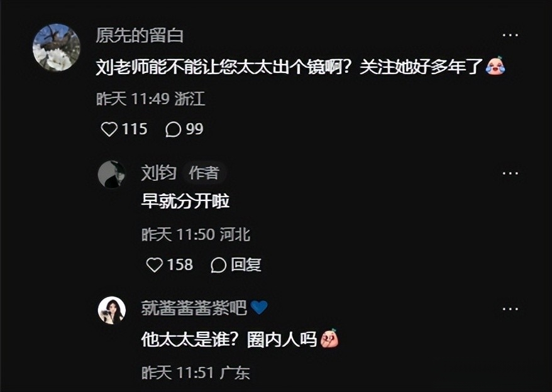Viewport: 552px width, 392px height.
Task: Click the 115 like count
Action: pos(135,129)
